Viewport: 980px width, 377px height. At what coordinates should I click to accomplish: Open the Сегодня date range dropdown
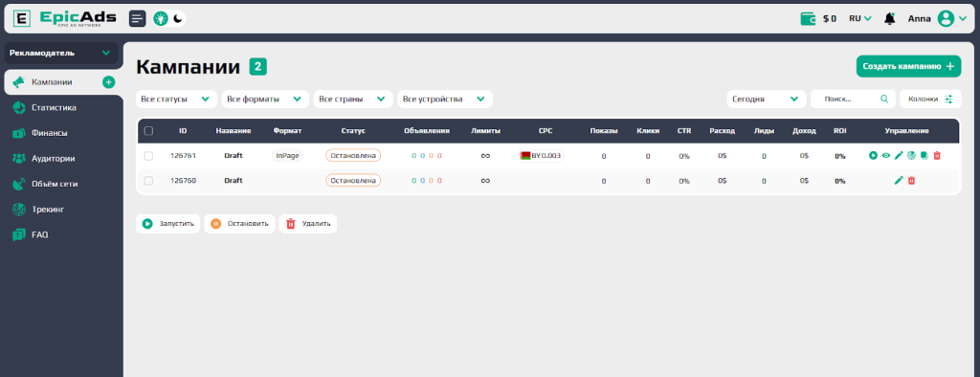(x=767, y=99)
